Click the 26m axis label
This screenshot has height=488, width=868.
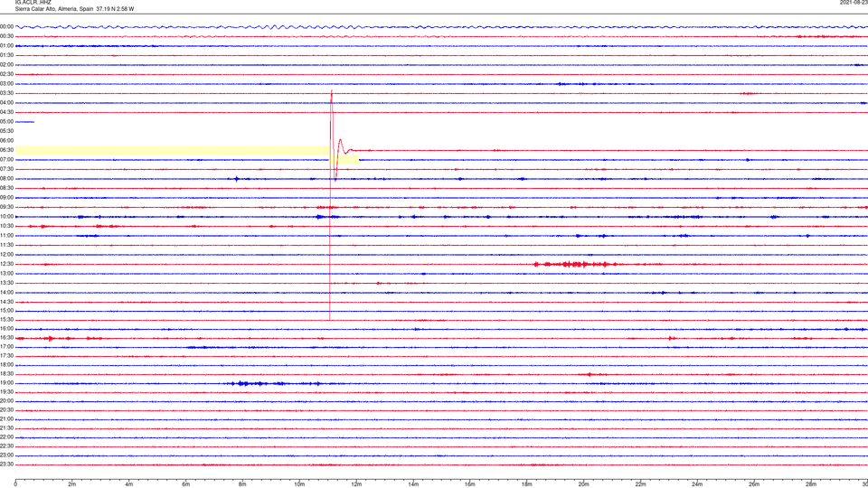click(754, 484)
